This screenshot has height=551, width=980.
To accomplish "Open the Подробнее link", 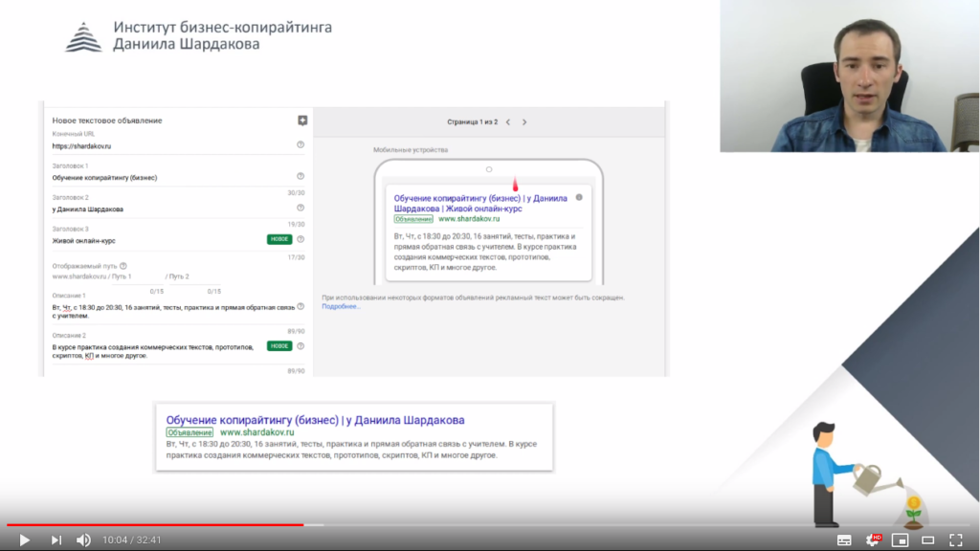I will coord(341,306).
